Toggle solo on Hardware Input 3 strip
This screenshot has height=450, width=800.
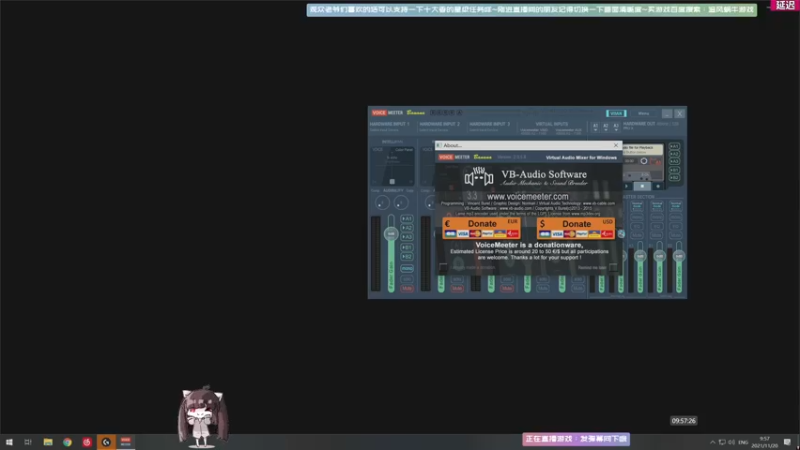pos(507,279)
